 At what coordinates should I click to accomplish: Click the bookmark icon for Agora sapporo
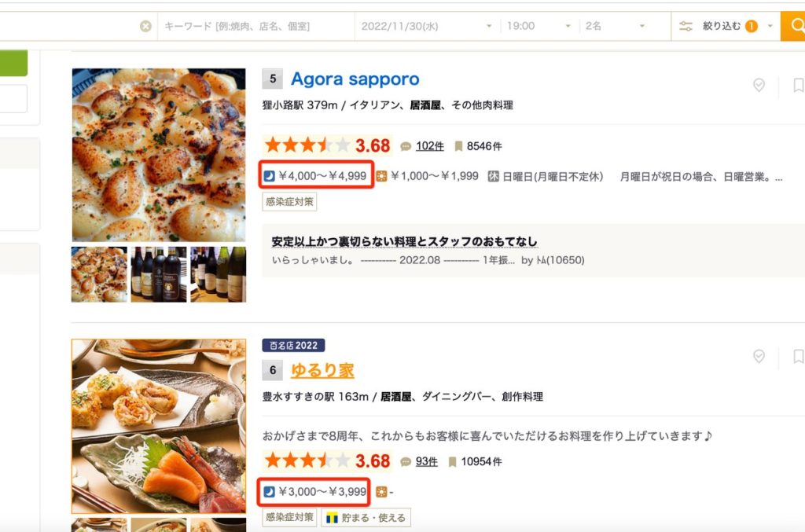[x=799, y=85]
